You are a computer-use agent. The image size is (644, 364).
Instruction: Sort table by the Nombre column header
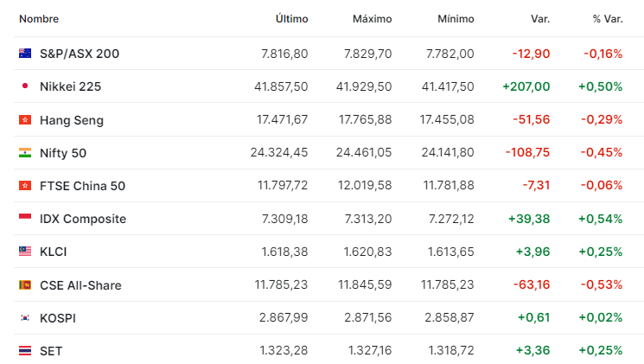pos(39,19)
